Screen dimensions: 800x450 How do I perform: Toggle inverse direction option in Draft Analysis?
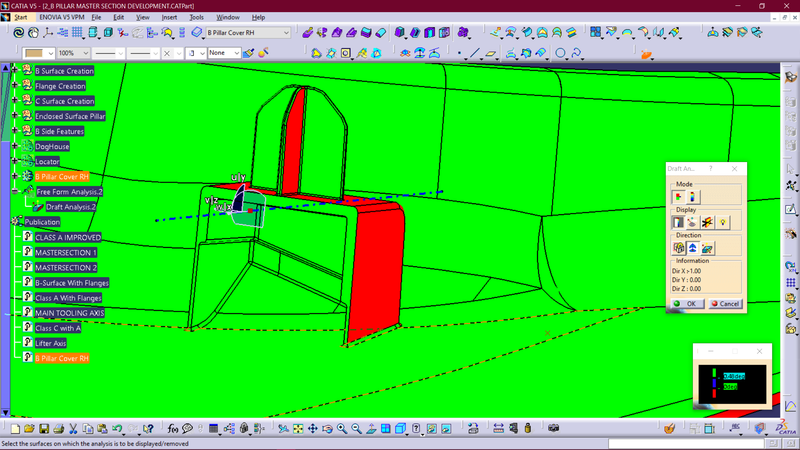click(x=707, y=248)
